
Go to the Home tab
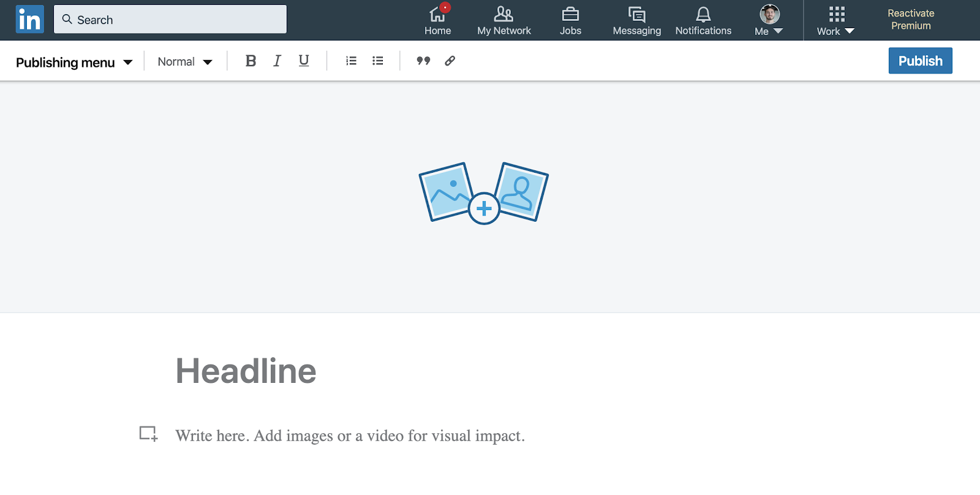click(437, 21)
